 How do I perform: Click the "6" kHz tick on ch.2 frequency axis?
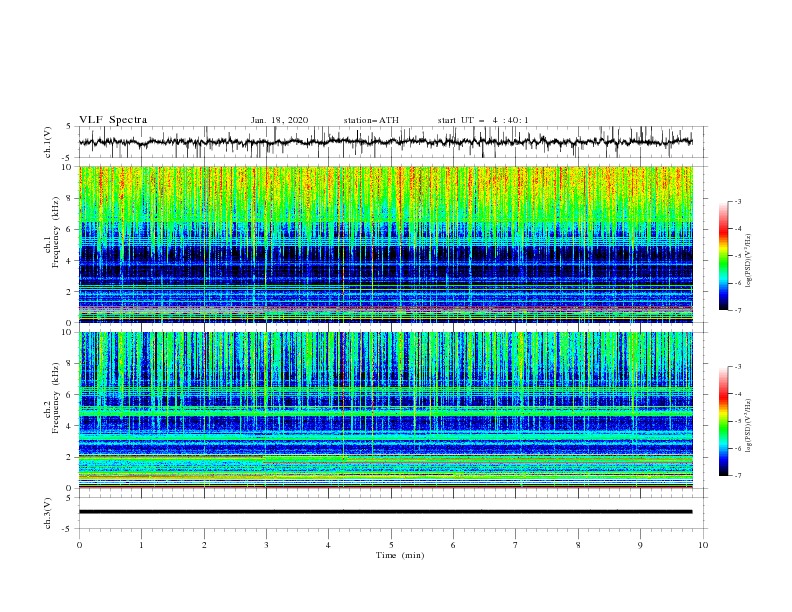click(71, 394)
